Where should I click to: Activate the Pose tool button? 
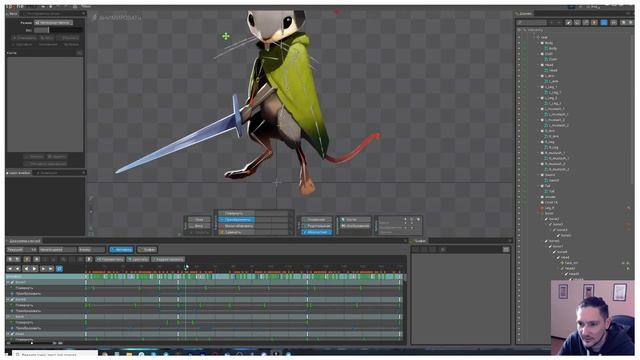199,220
